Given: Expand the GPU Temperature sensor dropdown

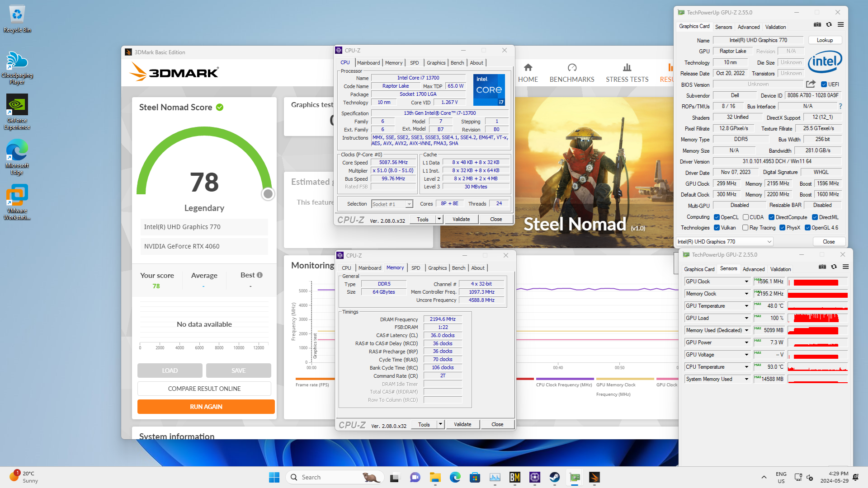Looking at the screenshot, I should click(746, 306).
